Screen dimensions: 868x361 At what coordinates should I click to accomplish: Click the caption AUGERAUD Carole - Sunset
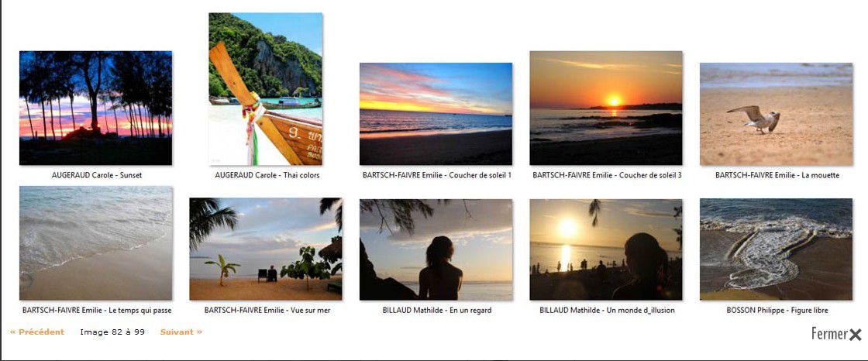[97, 175]
